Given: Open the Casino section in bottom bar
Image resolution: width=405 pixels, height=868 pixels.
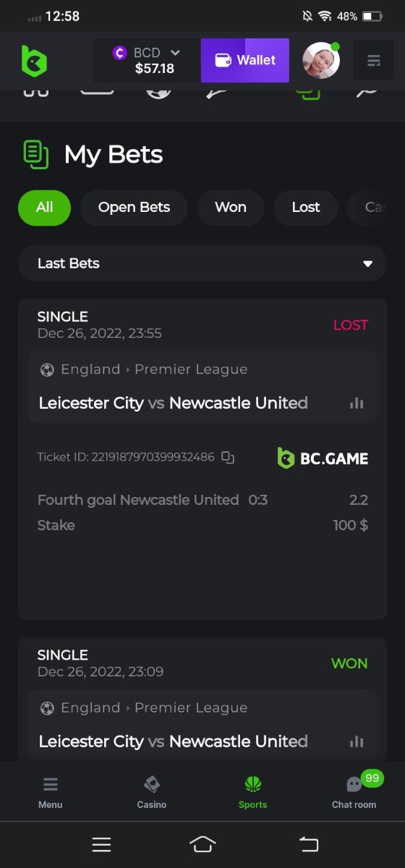Looking at the screenshot, I should [152, 792].
